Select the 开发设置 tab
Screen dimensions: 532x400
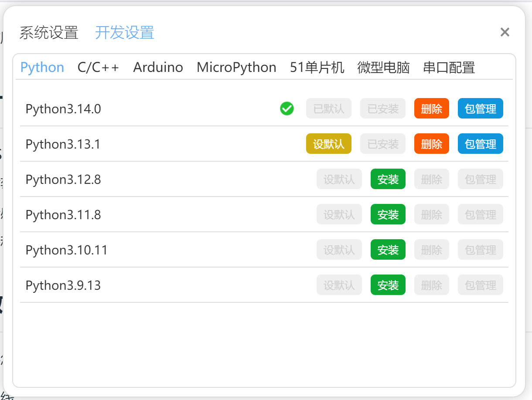125,33
